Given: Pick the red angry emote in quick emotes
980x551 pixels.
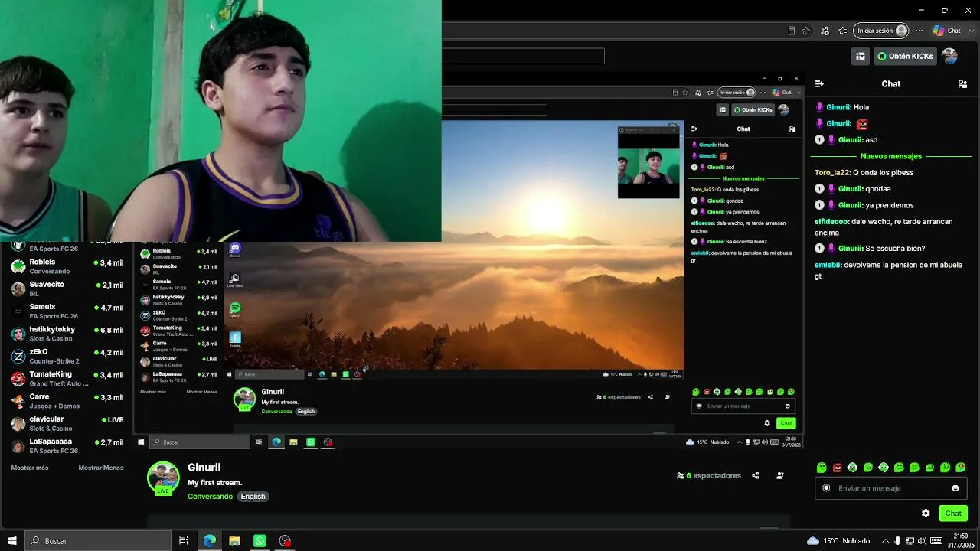Looking at the screenshot, I should [837, 468].
